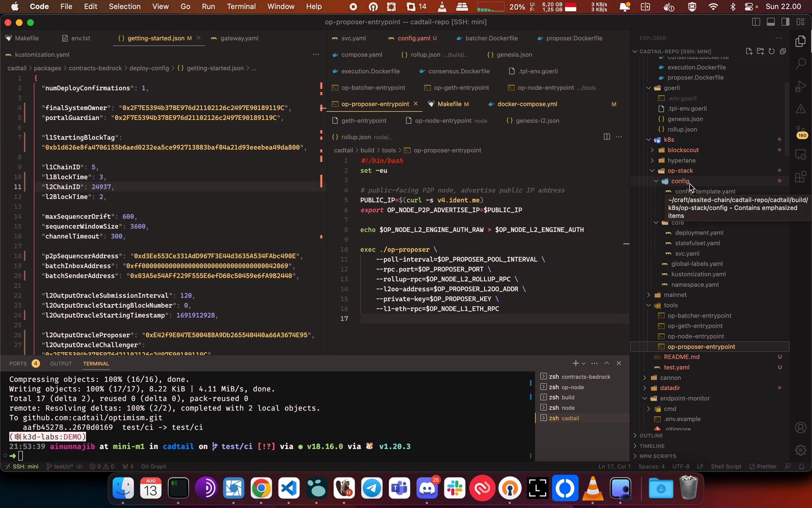The height and width of the screenshot is (508, 812).
Task: Open kustomization.yaml in explorer tree
Action: 698,274
